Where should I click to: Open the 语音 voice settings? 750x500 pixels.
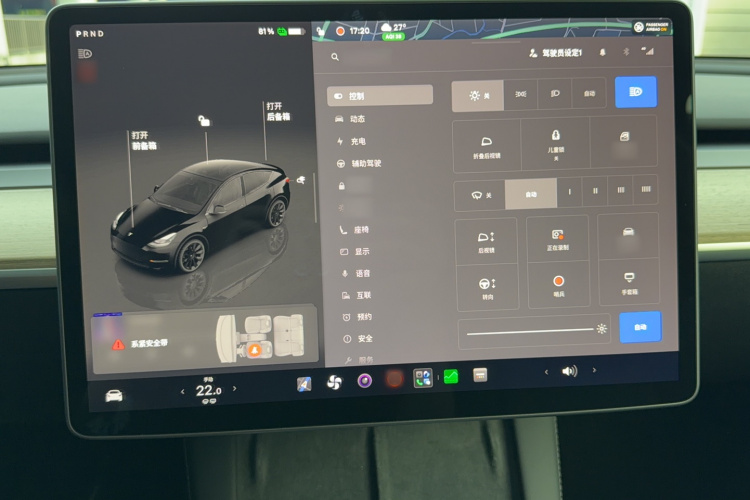pyautogui.click(x=356, y=273)
